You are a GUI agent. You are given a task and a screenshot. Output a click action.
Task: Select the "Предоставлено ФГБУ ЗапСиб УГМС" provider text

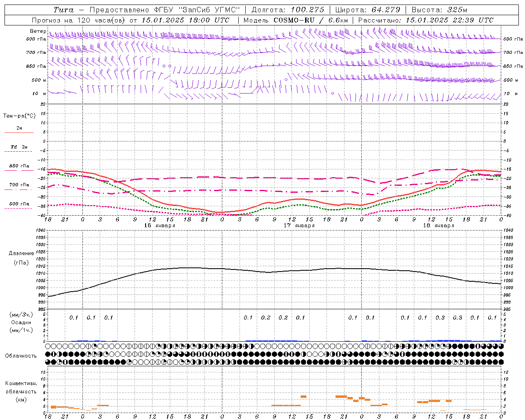point(164,10)
